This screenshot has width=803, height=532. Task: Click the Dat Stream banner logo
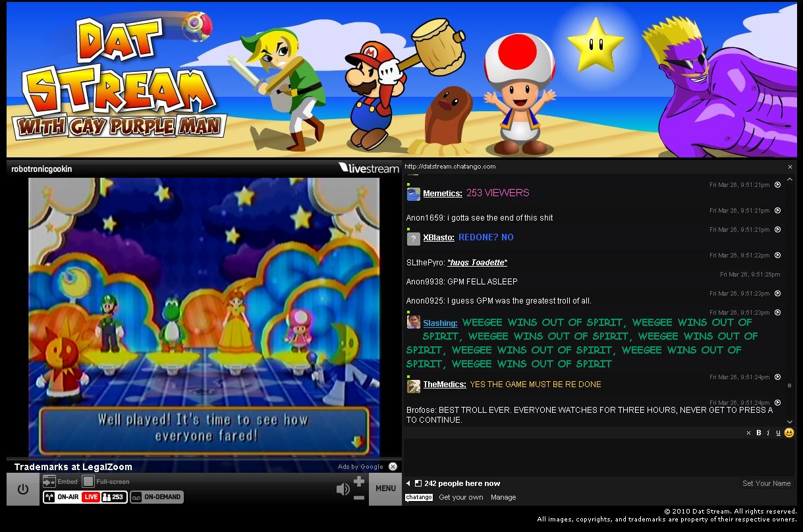pyautogui.click(x=119, y=79)
